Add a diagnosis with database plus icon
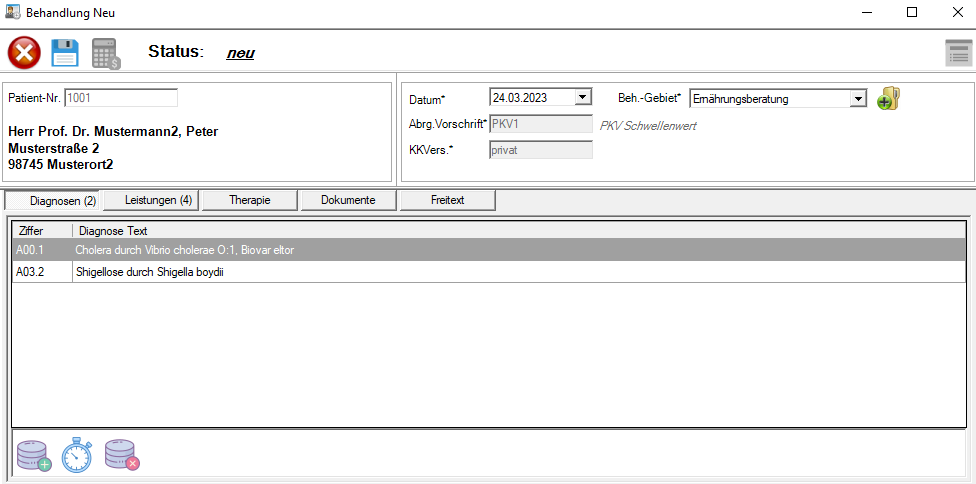The height and width of the screenshot is (484, 976). click(x=34, y=456)
